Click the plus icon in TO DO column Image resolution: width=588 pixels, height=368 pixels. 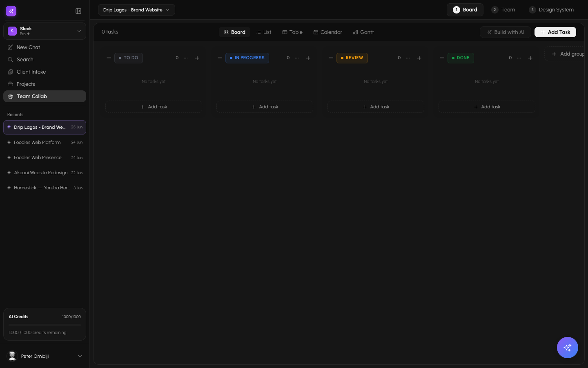[197, 58]
